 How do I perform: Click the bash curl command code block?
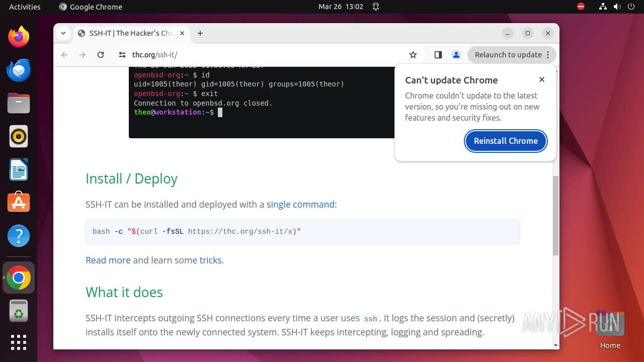pos(302,232)
